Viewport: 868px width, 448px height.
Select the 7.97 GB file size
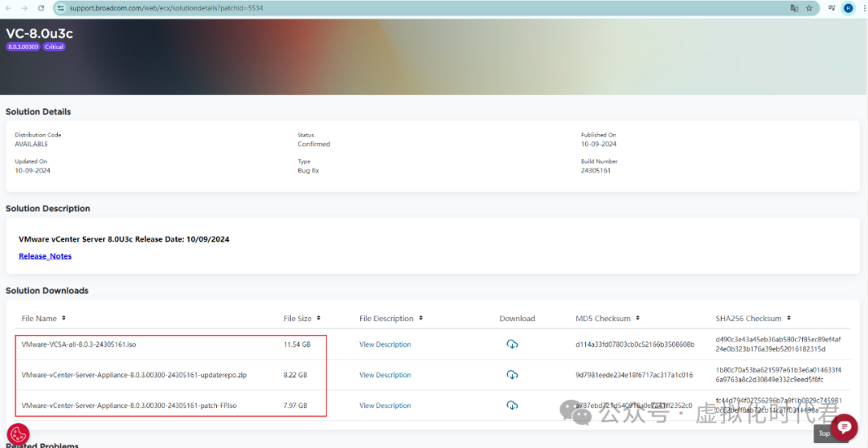pyautogui.click(x=295, y=405)
